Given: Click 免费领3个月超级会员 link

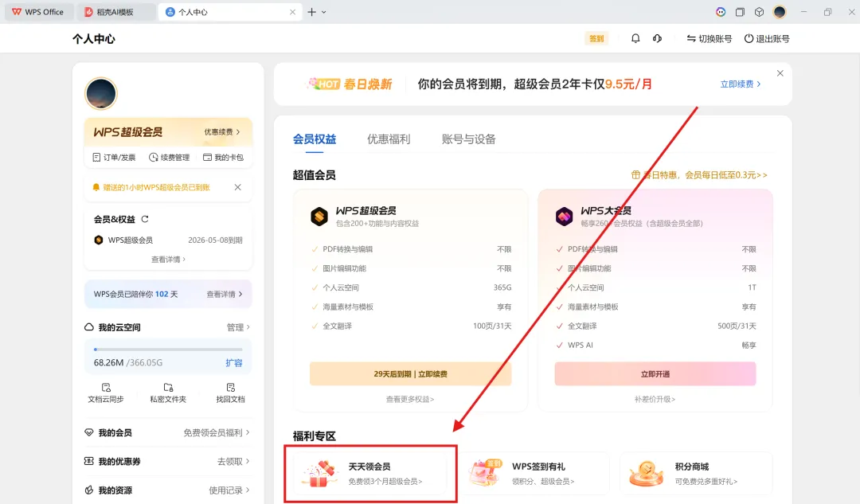Looking at the screenshot, I should [385, 482].
